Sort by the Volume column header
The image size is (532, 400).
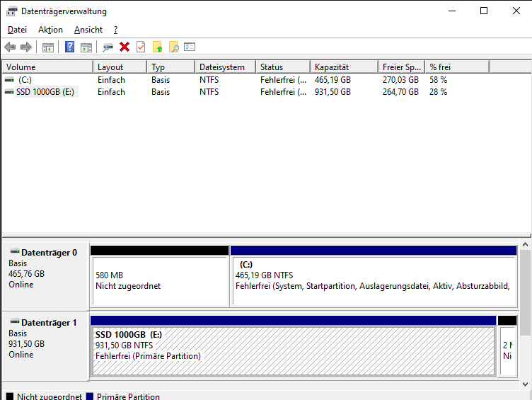coord(47,67)
